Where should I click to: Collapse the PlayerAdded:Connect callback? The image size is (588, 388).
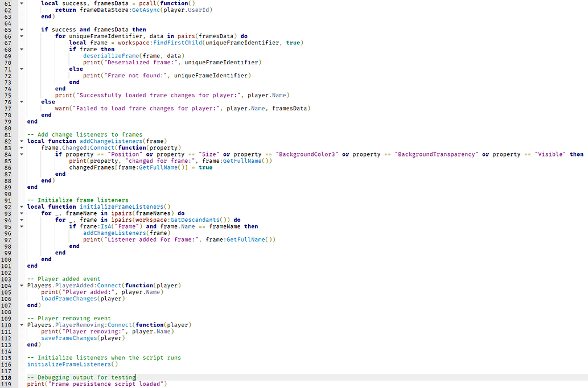(x=20, y=285)
